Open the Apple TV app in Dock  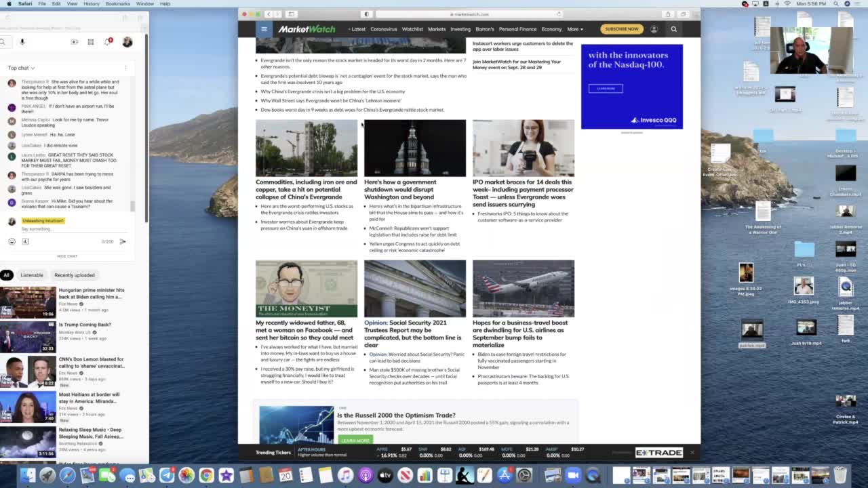[x=385, y=475]
